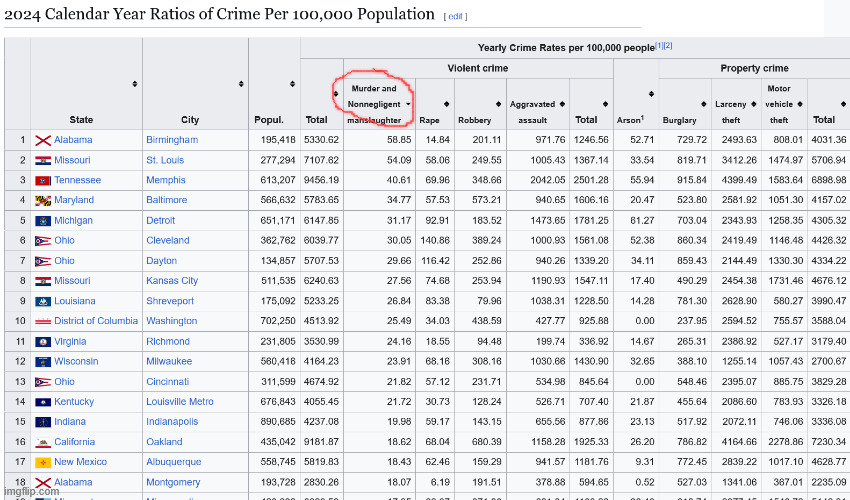This screenshot has height=500, width=850.
Task: Click the Louisiana flag icon
Action: click(43, 301)
